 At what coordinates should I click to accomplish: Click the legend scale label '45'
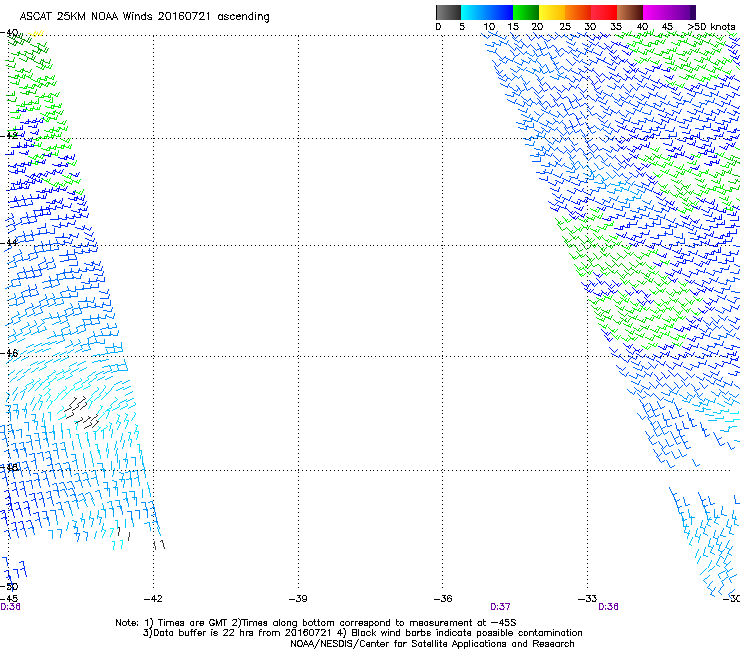point(667,27)
